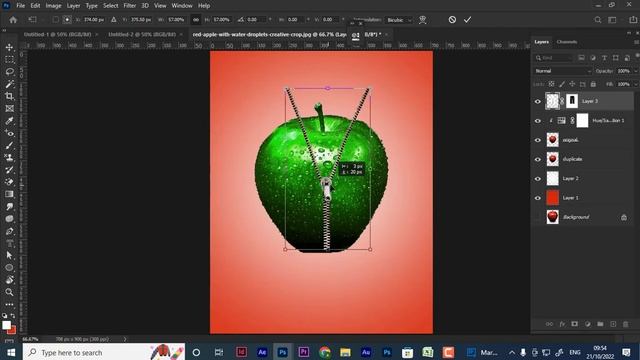Screen dimensions: 640x360
Task: Click the Home icon in options bar
Action: (x=13, y=20)
